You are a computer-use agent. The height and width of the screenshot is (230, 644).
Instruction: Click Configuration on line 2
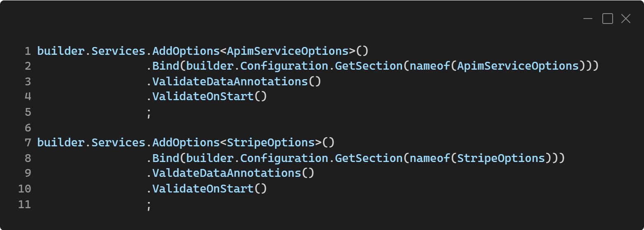[x=284, y=66]
